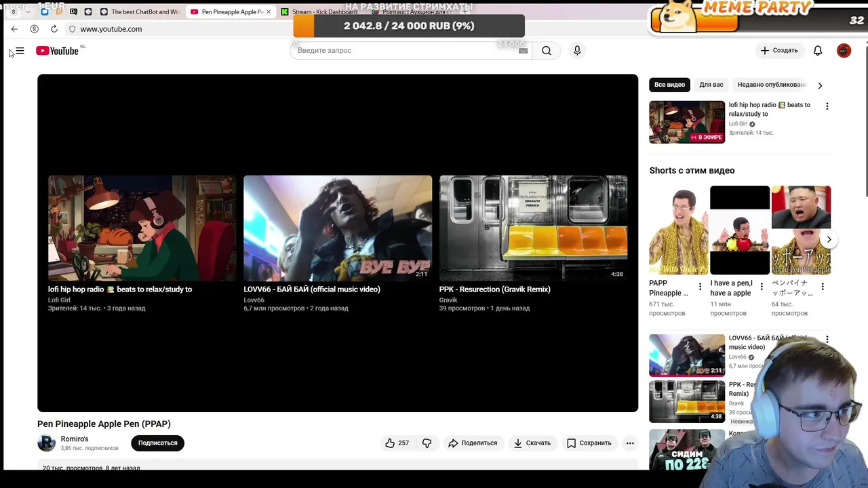Click the www.youtube.com address bar
This screenshot has width=868, height=488.
(x=111, y=29)
